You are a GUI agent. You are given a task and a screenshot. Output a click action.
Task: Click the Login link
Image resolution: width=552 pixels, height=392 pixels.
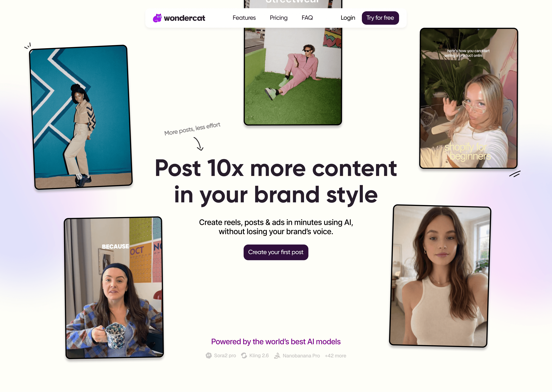click(x=348, y=18)
